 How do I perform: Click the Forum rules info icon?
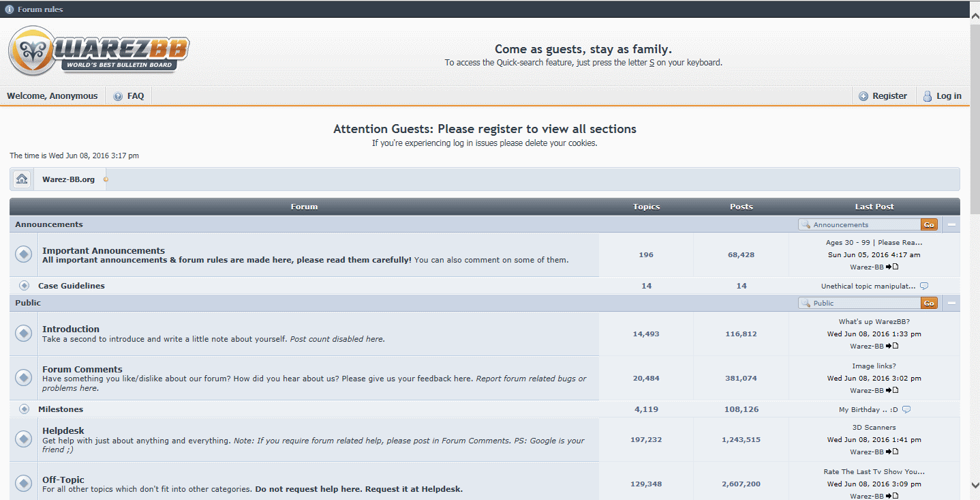[10, 10]
